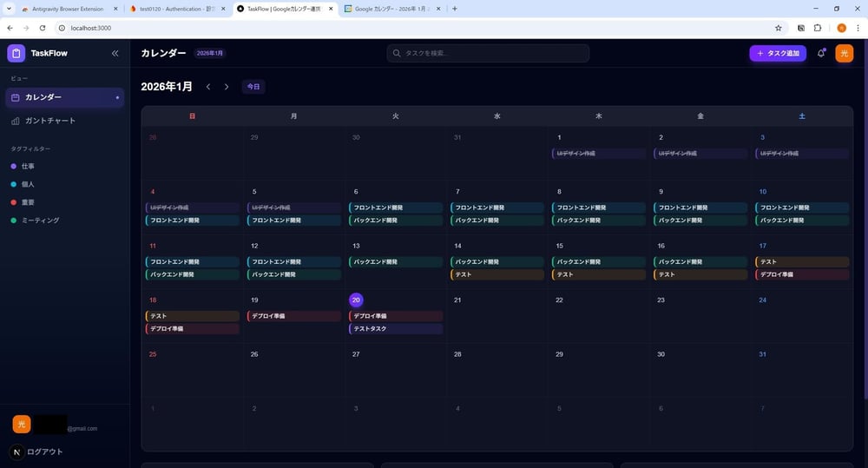Open the browser extensions puzzle icon
Image resolution: width=868 pixels, height=468 pixels.
click(x=817, y=28)
